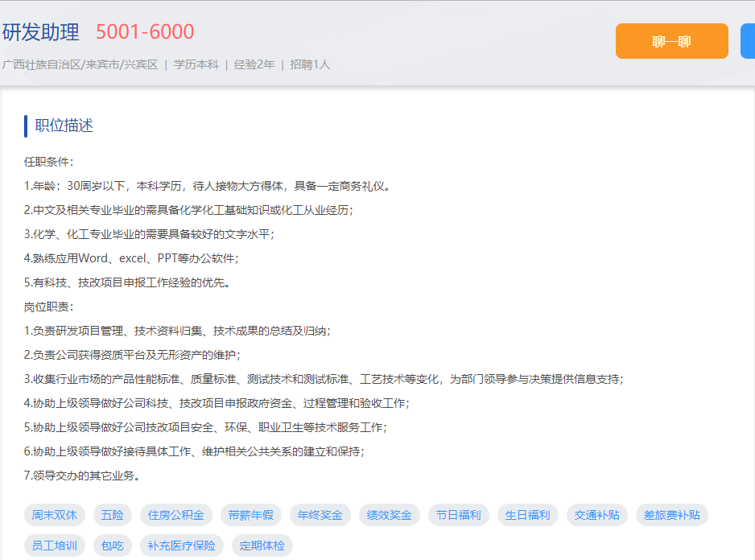The width and height of the screenshot is (755, 560).
Task: Select the 周末双休 benefit tag
Action: tap(55, 515)
